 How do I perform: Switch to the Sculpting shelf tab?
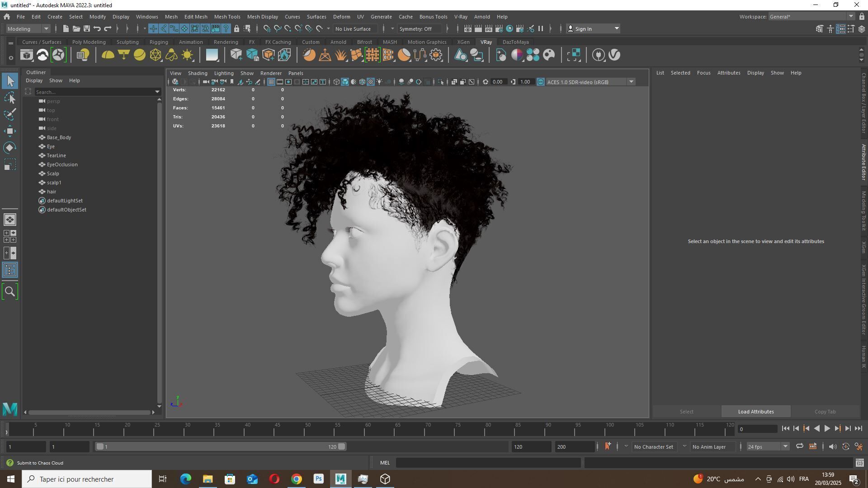pos(127,42)
